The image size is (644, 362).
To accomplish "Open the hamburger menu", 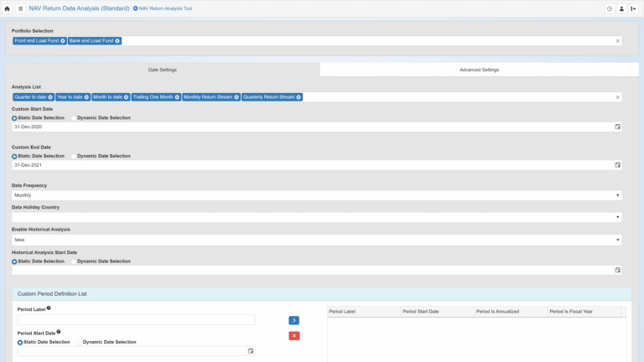I will click(x=20, y=8).
